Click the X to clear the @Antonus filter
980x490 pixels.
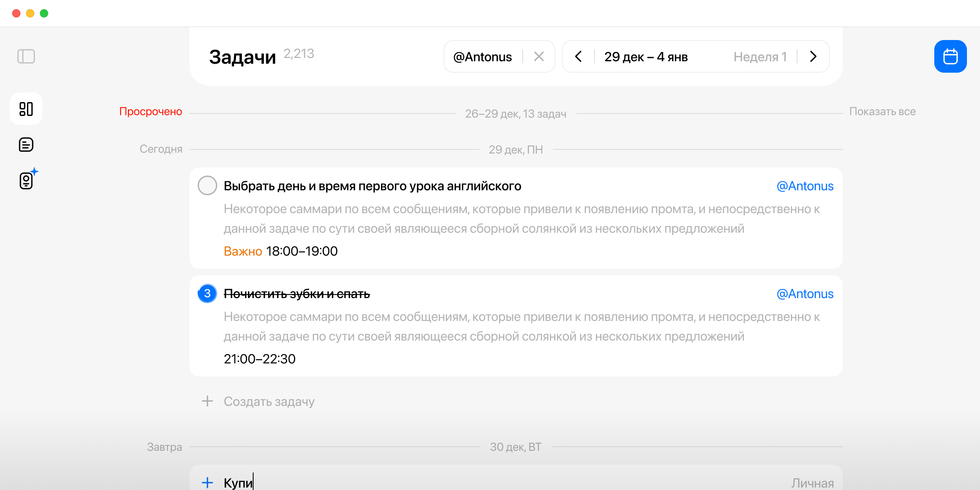click(x=539, y=56)
